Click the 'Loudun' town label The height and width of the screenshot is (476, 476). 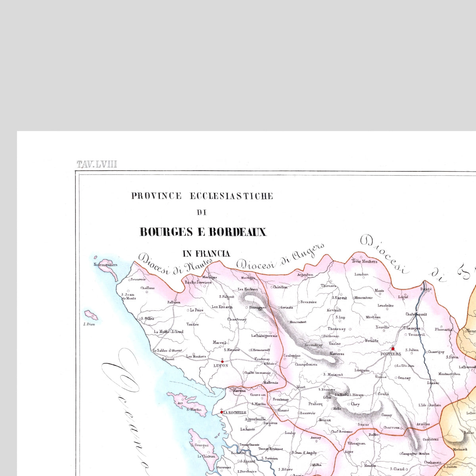361,274
